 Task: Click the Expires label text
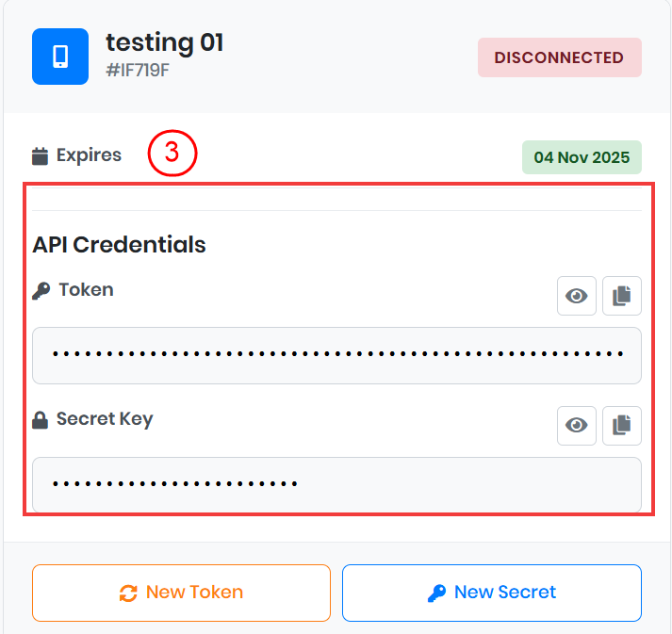pyautogui.click(x=89, y=155)
